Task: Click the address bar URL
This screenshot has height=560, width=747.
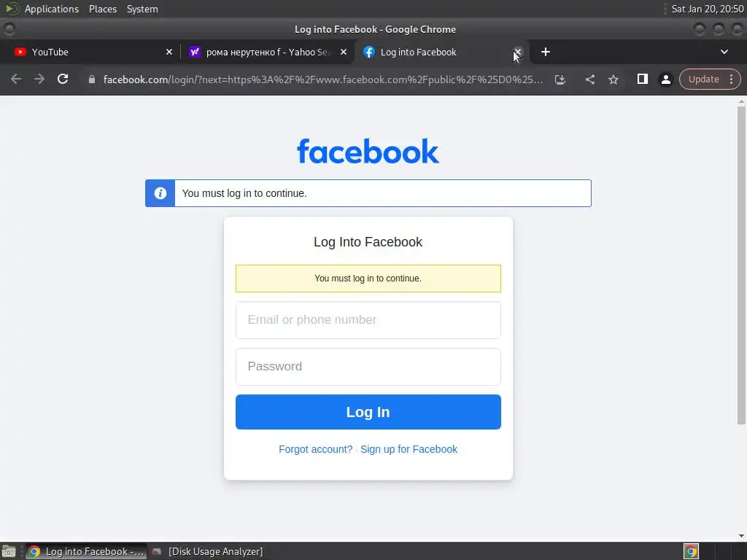Action: click(323, 79)
